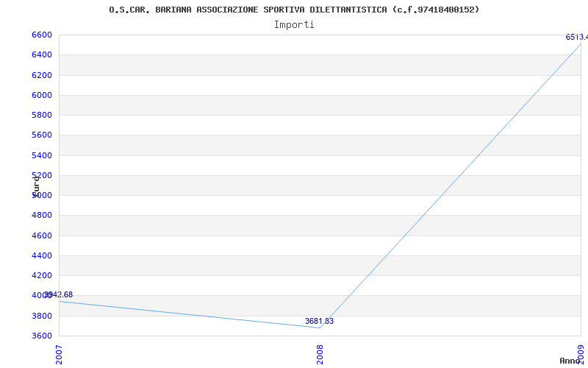Click the "Anno" x-axis title
The image size is (588, 368).
[571, 361]
